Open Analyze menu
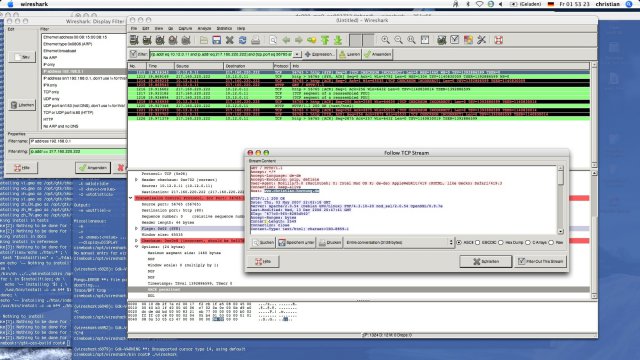The height and width of the screenshot is (360, 640). [x=204, y=29]
